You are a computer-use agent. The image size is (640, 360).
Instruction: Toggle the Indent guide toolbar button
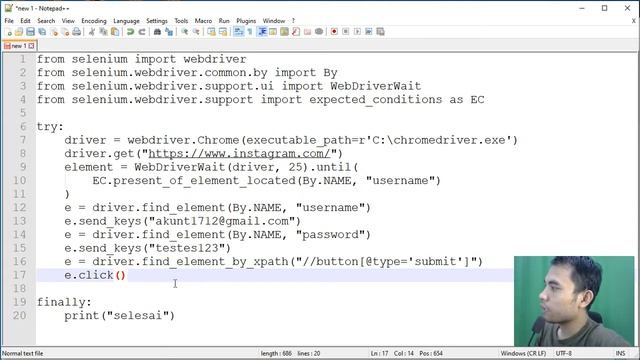(x=262, y=32)
